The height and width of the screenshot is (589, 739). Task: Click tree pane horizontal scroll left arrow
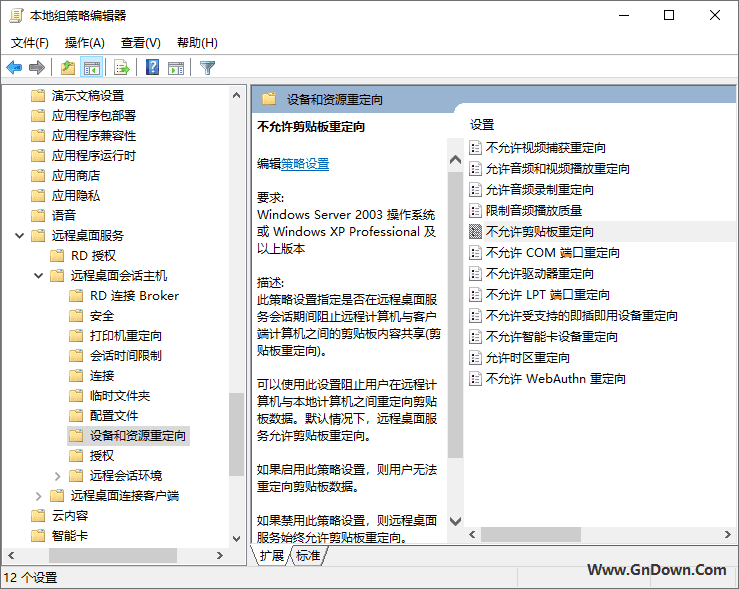pos(11,556)
